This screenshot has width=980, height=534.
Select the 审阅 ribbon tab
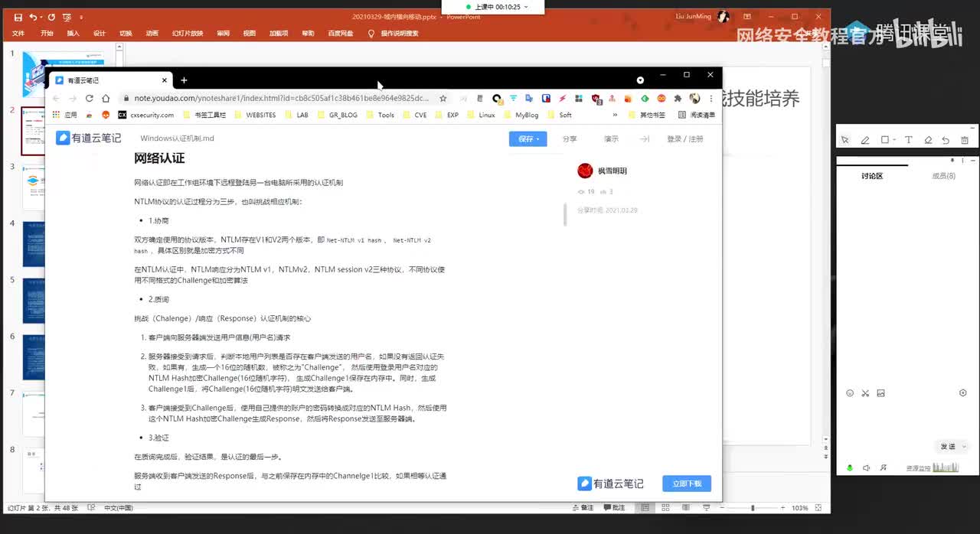click(x=224, y=34)
